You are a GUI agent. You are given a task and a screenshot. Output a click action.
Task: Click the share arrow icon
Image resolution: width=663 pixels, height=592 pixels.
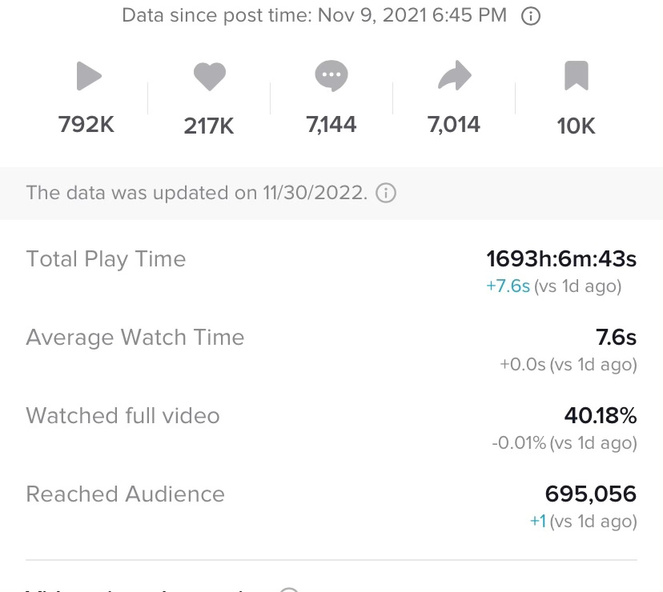[454, 76]
